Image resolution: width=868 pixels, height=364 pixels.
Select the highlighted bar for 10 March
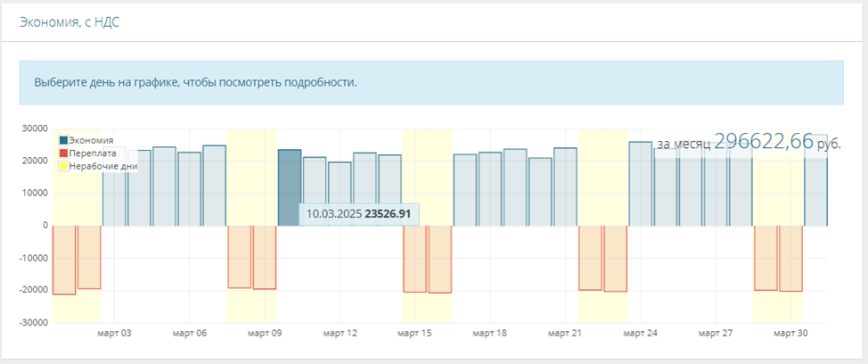(289, 177)
